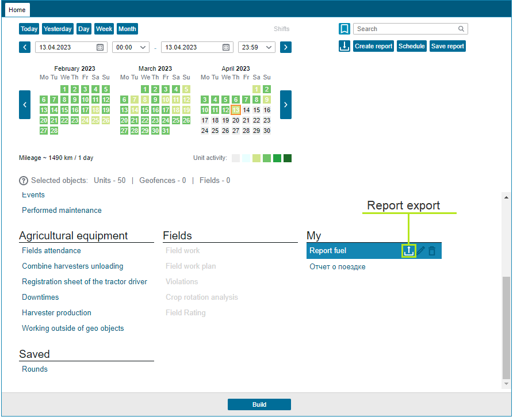The image size is (513, 420).
Task: Click the Crop rotation analysis link
Action: point(201,297)
